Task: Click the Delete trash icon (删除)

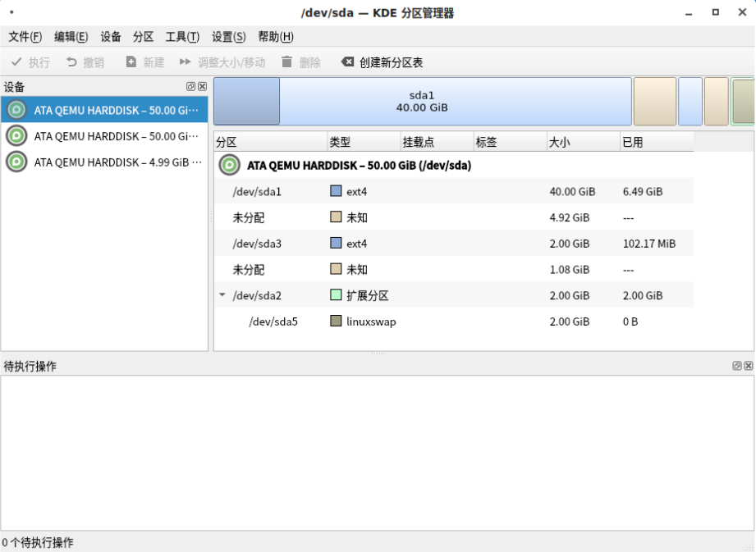Action: pyautogui.click(x=286, y=62)
